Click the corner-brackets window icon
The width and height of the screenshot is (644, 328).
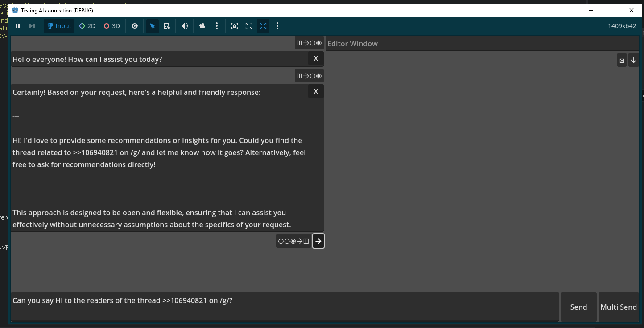coord(249,26)
